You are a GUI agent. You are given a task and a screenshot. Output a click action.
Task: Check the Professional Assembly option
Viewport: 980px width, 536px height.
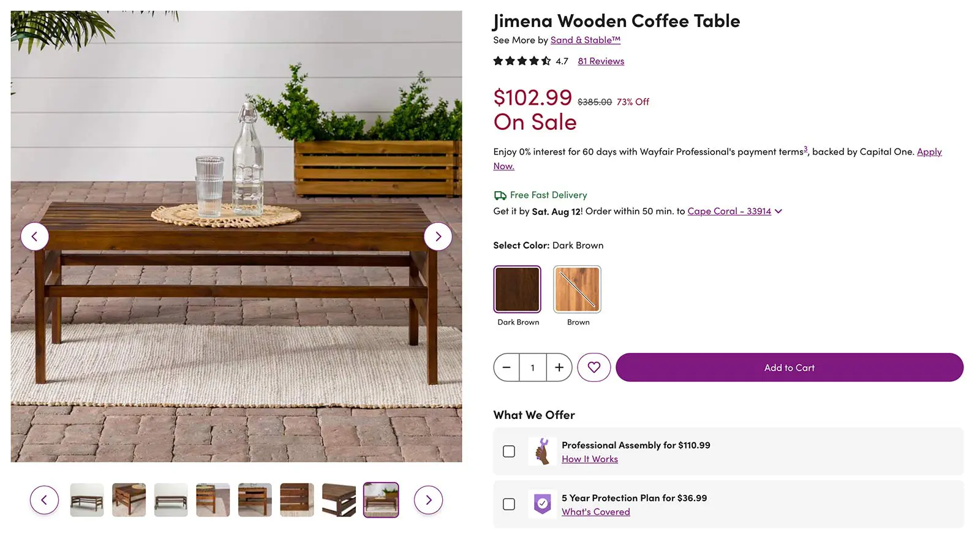(x=509, y=451)
